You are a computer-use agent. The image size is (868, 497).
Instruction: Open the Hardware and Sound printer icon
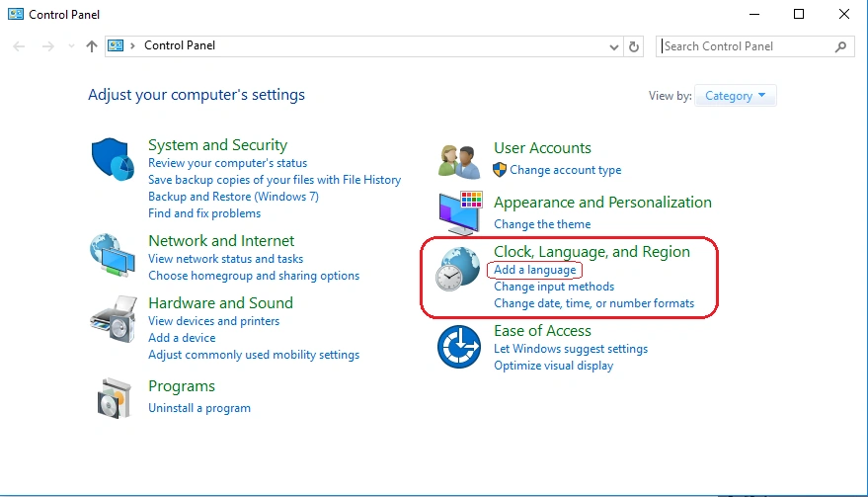[x=114, y=319]
